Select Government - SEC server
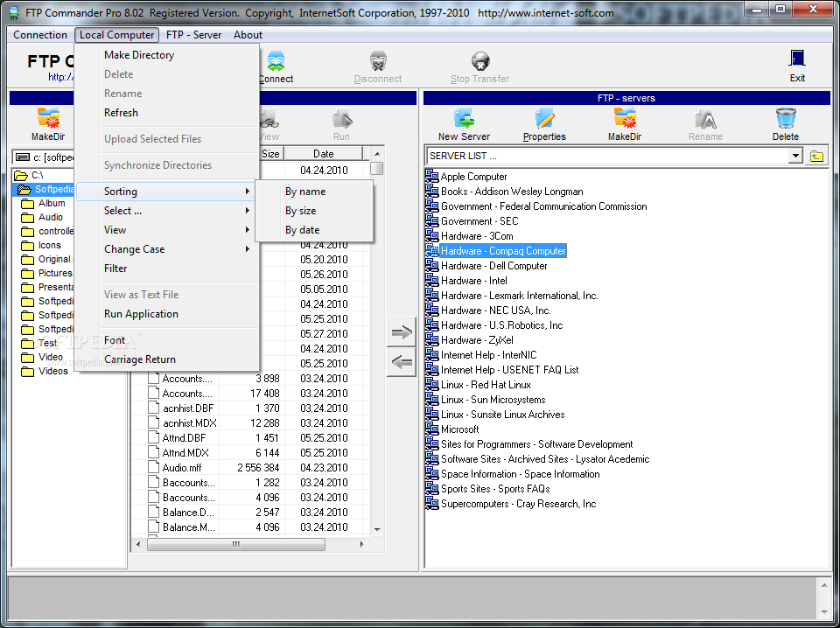The width and height of the screenshot is (840, 628). click(479, 220)
